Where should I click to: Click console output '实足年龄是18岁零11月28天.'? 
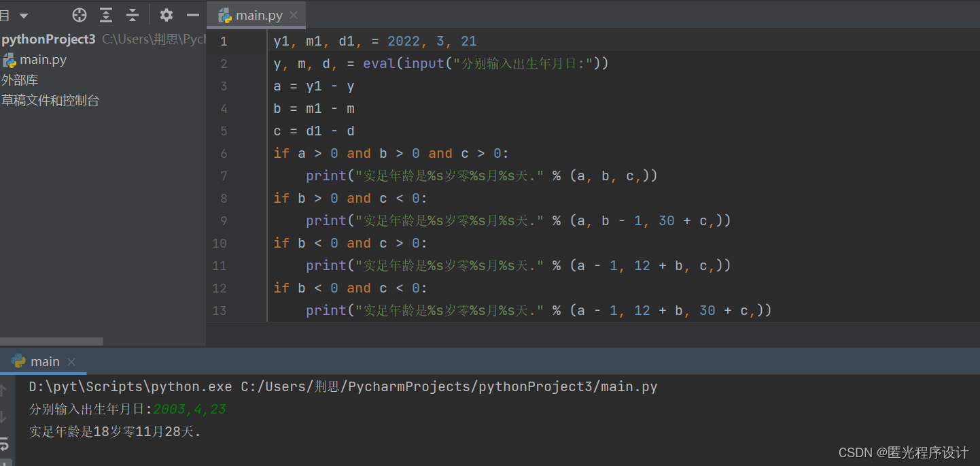click(x=116, y=432)
